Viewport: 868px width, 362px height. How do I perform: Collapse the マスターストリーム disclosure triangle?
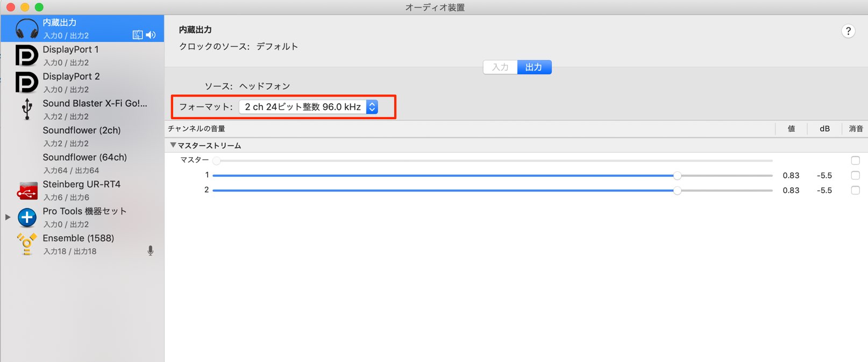pos(173,145)
